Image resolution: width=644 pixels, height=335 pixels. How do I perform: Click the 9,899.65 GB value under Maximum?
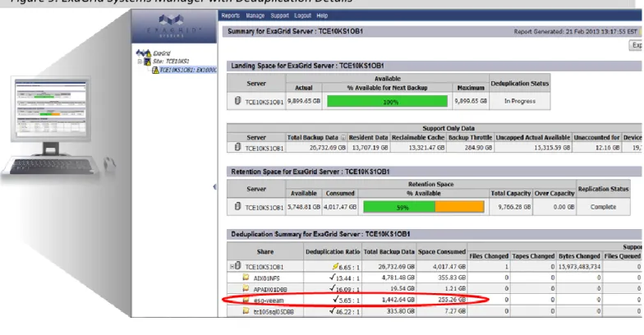(x=471, y=101)
